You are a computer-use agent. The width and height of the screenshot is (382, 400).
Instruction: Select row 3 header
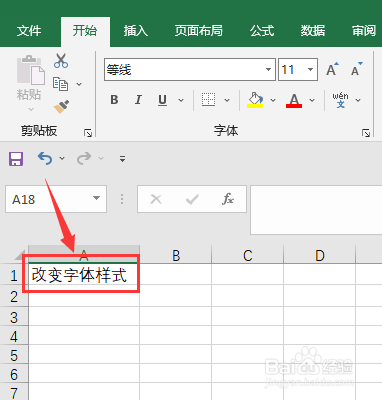pos(14,317)
